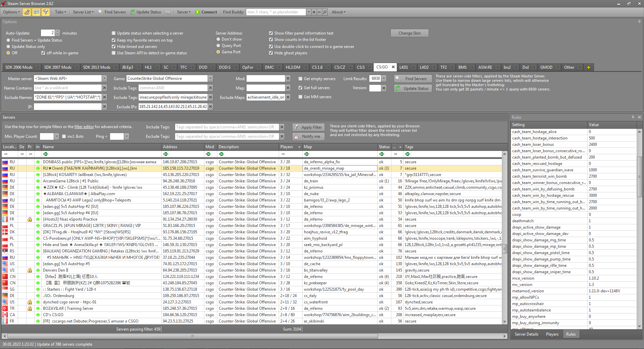Toggle the options panel wrench icon
This screenshot has width=644, height=349.
point(27,12)
